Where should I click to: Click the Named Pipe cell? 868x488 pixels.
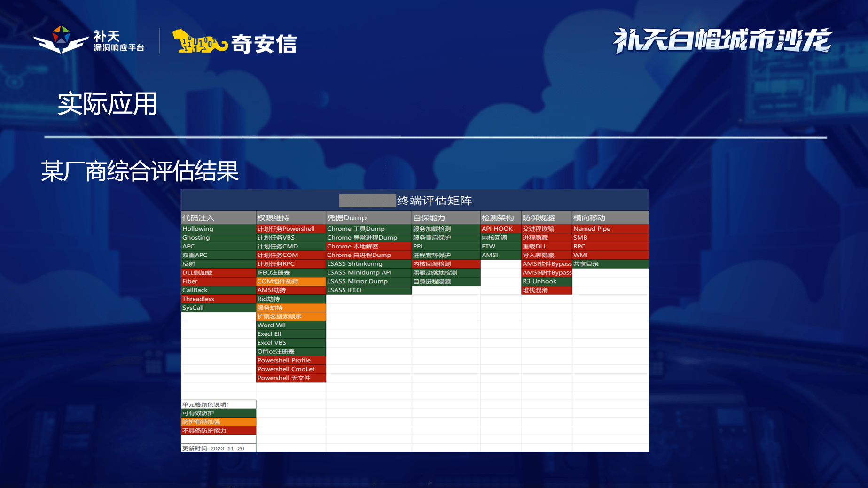point(610,229)
